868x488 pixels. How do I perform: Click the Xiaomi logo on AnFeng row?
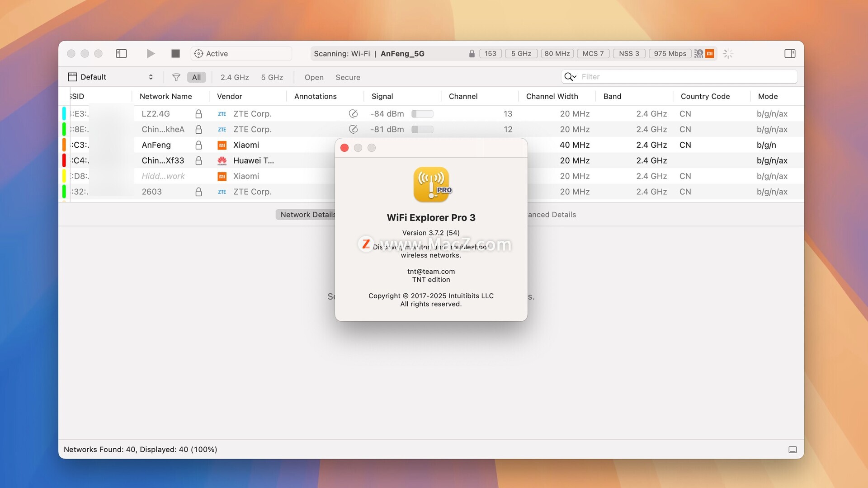(222, 145)
